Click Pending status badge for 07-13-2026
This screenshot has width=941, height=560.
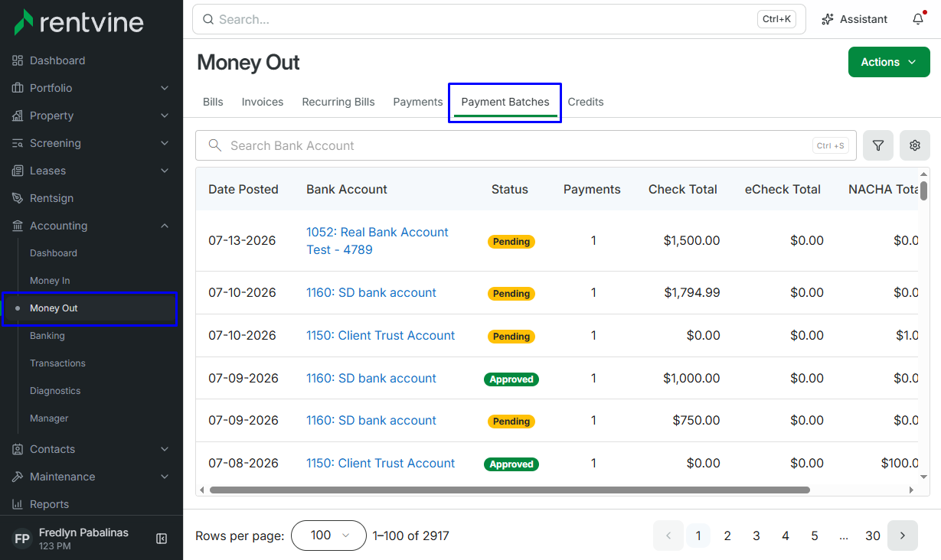coord(511,241)
